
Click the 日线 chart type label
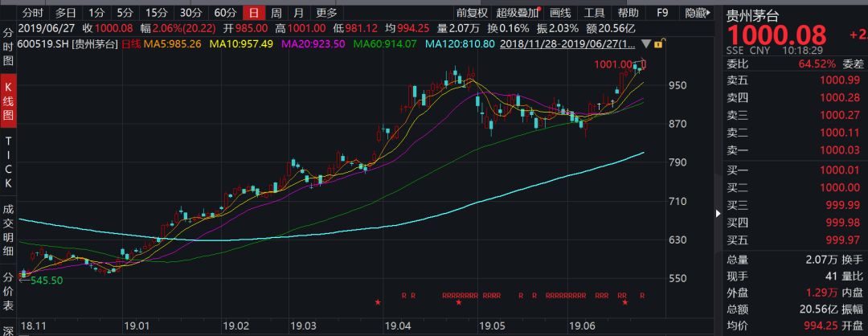click(131, 43)
